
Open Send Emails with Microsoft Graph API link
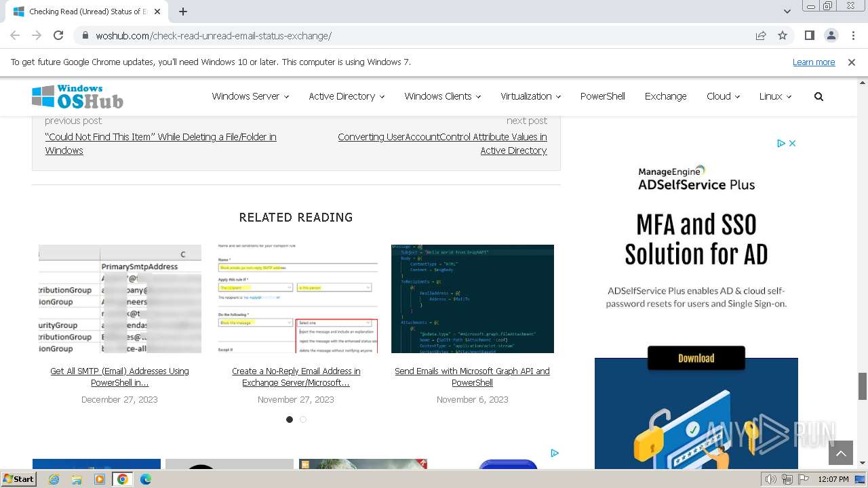click(x=473, y=377)
